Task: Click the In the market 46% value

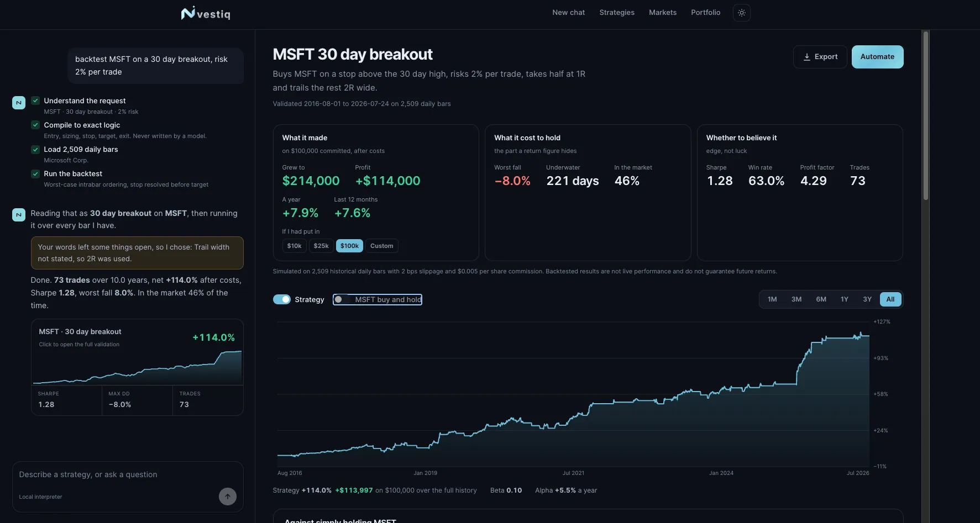Action: coord(627,181)
